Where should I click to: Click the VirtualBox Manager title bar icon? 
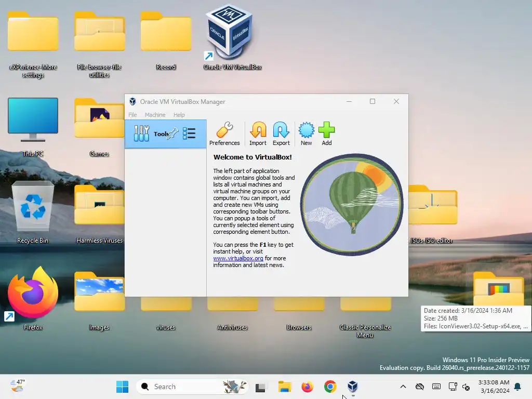click(x=132, y=101)
